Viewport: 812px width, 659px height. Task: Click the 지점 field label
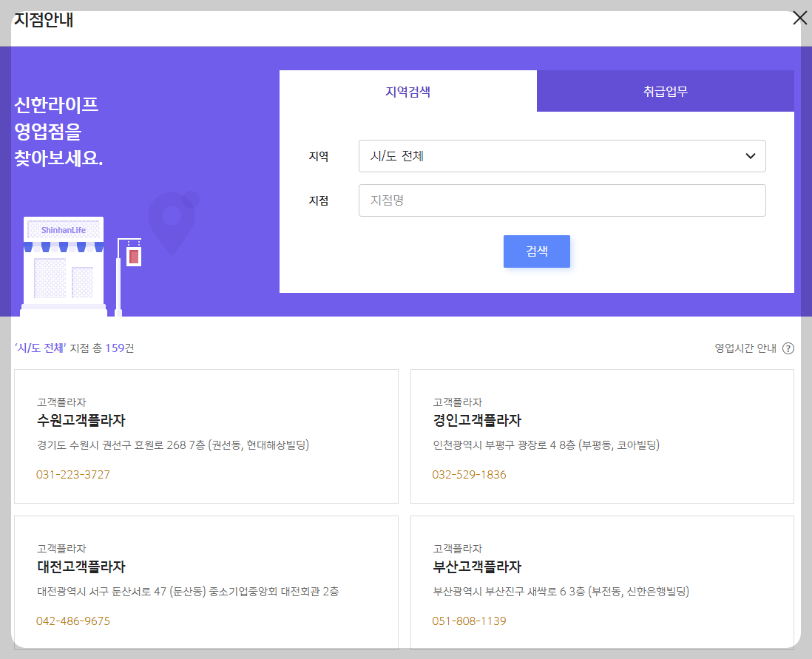[319, 200]
